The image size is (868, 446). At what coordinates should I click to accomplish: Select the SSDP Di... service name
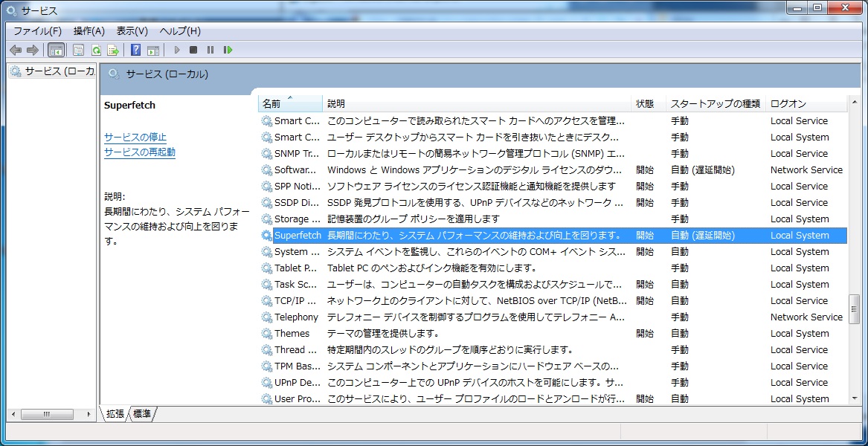(296, 202)
